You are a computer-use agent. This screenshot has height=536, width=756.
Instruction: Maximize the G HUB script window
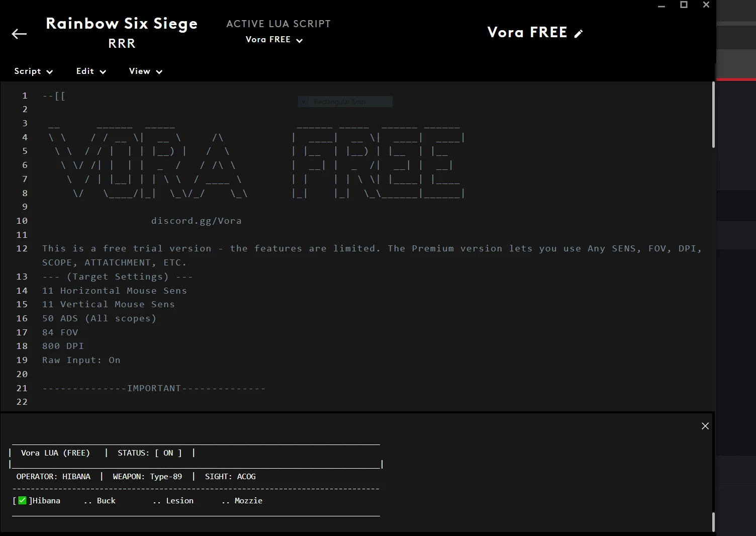[x=684, y=5]
